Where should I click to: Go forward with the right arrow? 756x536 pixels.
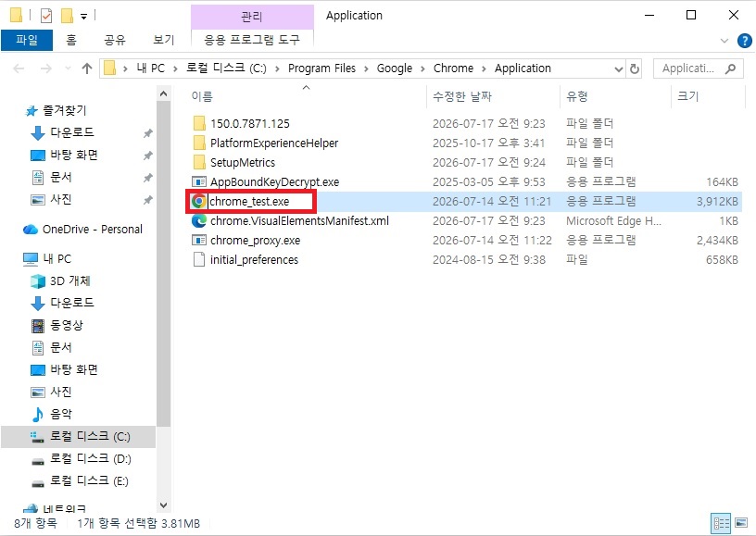click(45, 69)
